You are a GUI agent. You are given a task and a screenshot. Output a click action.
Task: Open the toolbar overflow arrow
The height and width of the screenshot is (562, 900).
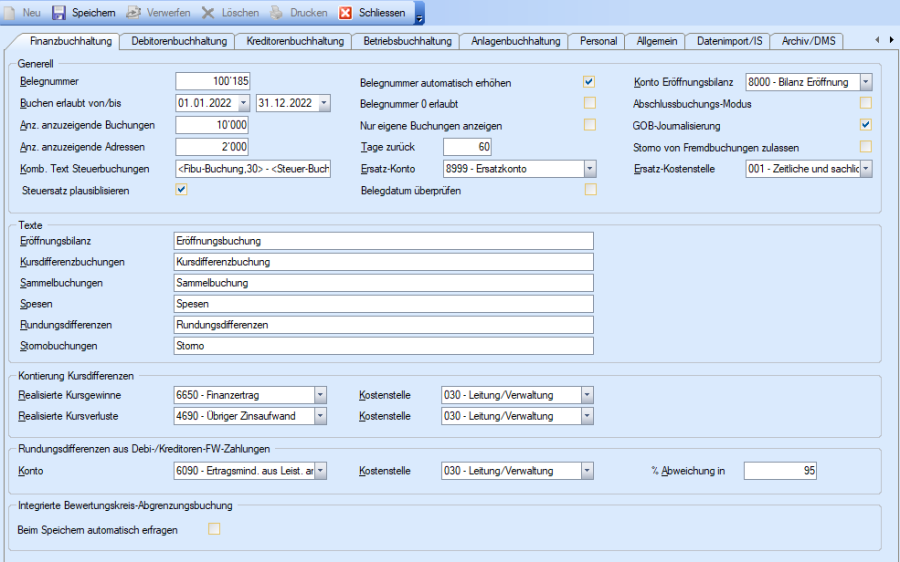(x=419, y=14)
